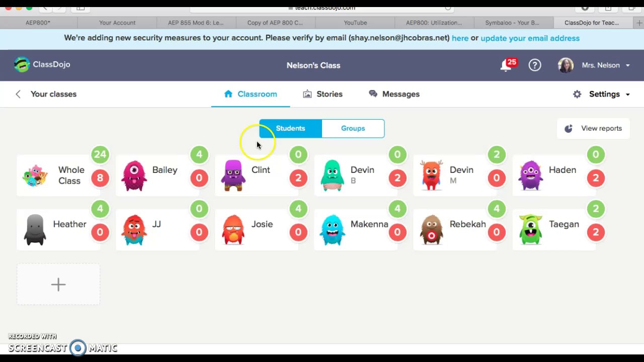Screen dimensions: 644x362
Task: Switch to the Symbaloo browser tab
Action: point(512,23)
